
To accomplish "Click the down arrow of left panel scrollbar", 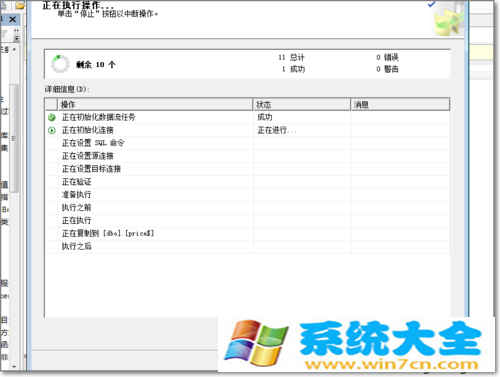I will (x=14, y=367).
